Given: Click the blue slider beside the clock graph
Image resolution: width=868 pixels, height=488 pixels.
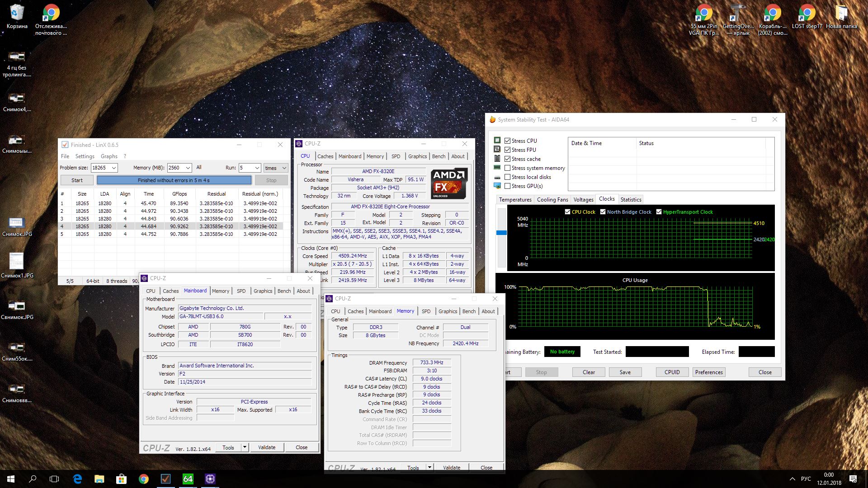Looking at the screenshot, I should coord(501,233).
